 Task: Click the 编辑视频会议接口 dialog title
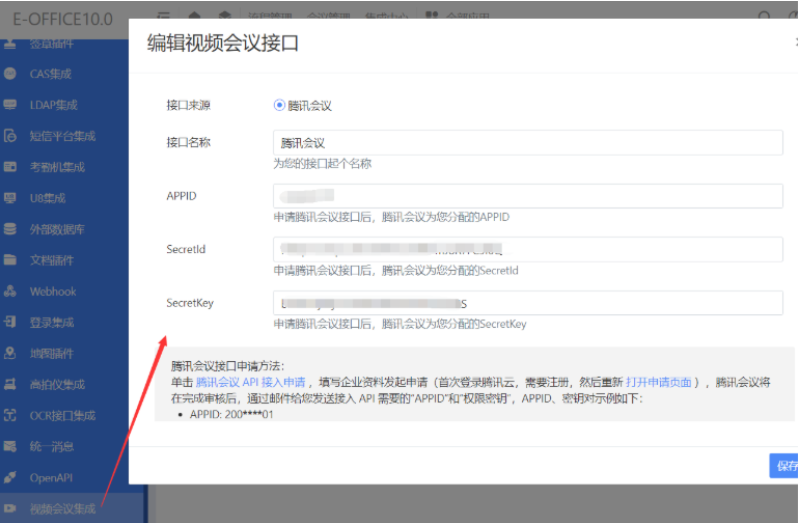223,43
